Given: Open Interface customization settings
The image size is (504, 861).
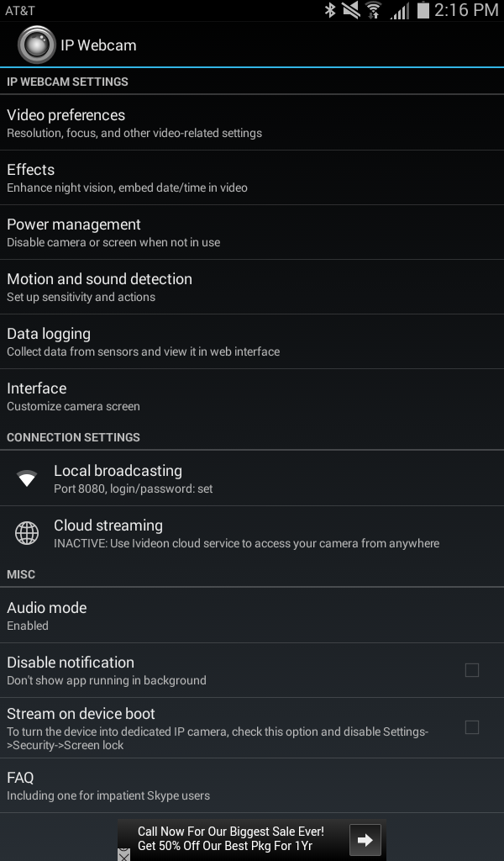Looking at the screenshot, I should pyautogui.click(x=252, y=397).
